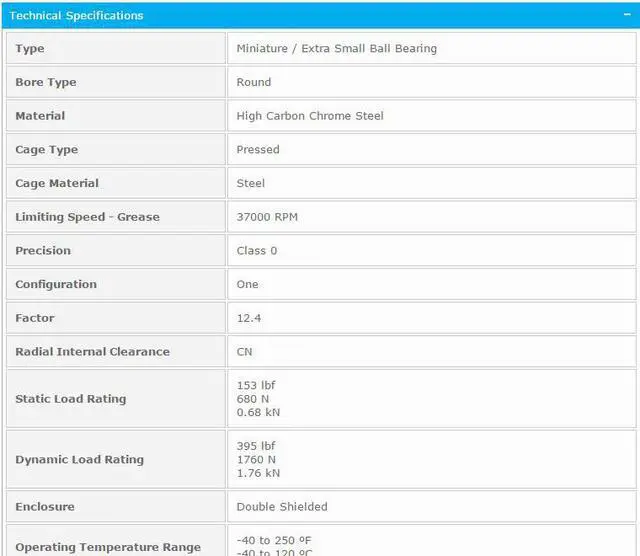Viewport: 640px width, 556px height.
Task: Click the Pressed cage type value
Action: (x=258, y=150)
